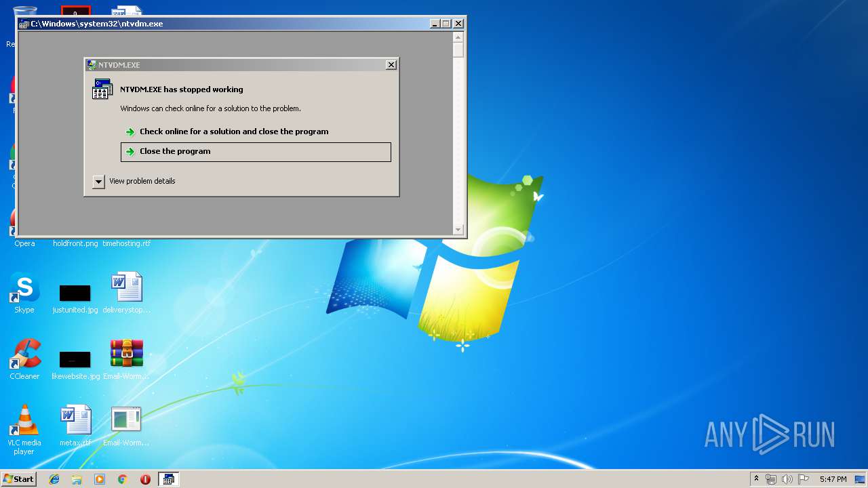Viewport: 868px width, 488px height.
Task: Click the console scrollbar up arrow
Action: (x=458, y=37)
